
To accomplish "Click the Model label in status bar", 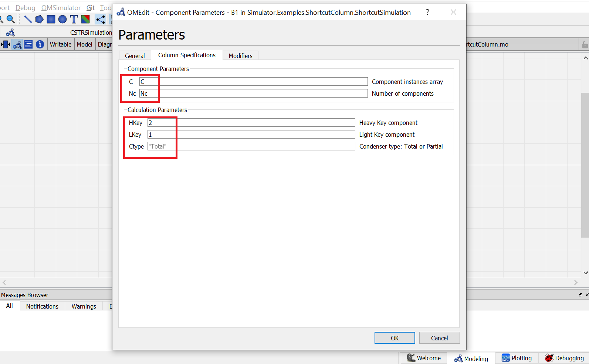I will pyautogui.click(x=85, y=44).
